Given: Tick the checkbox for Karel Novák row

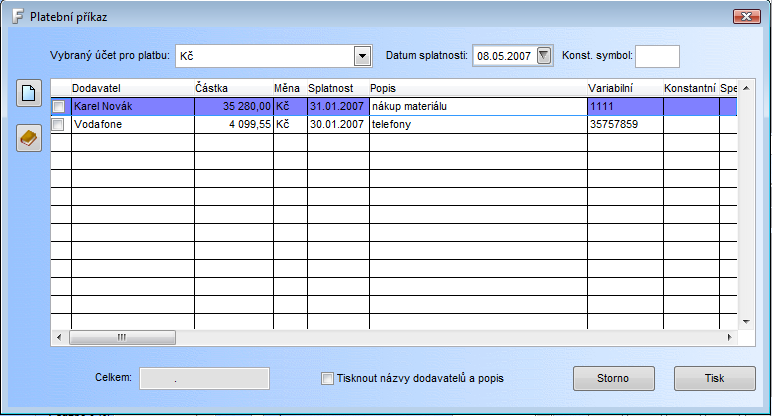Looking at the screenshot, I should [x=59, y=106].
